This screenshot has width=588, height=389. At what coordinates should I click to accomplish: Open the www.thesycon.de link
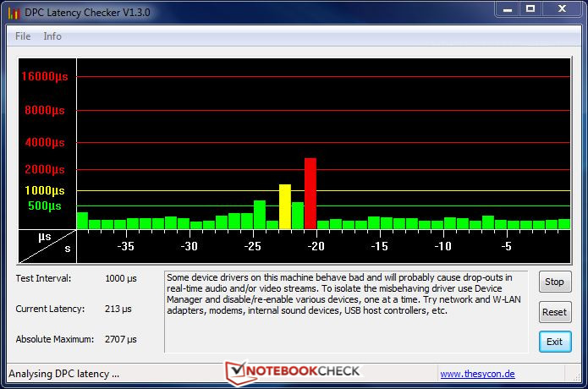pyautogui.click(x=477, y=374)
